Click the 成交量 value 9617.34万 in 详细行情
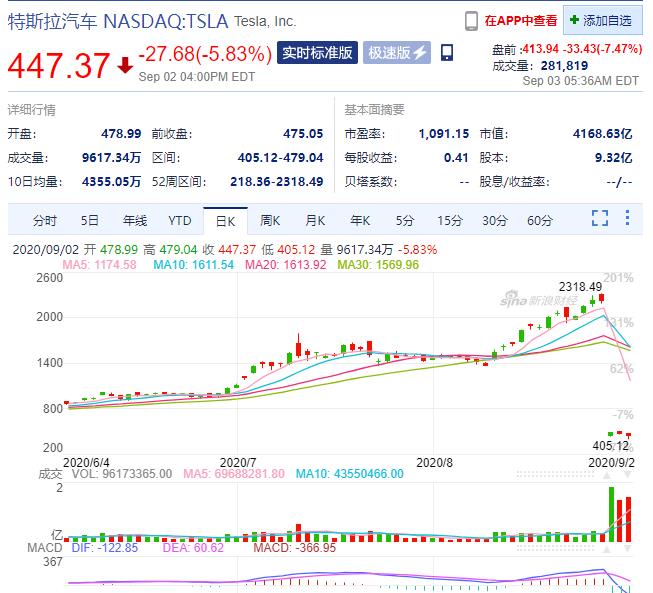Screen dimensions: 653x593 tap(112, 158)
